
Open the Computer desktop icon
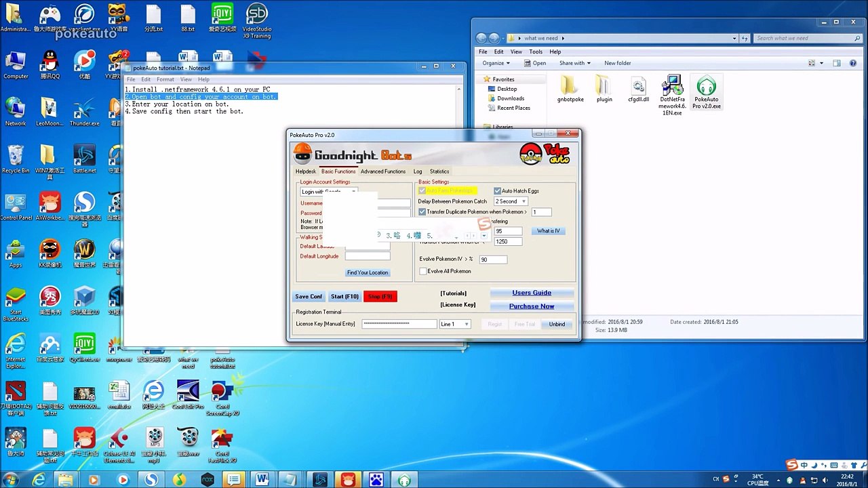pos(16,64)
